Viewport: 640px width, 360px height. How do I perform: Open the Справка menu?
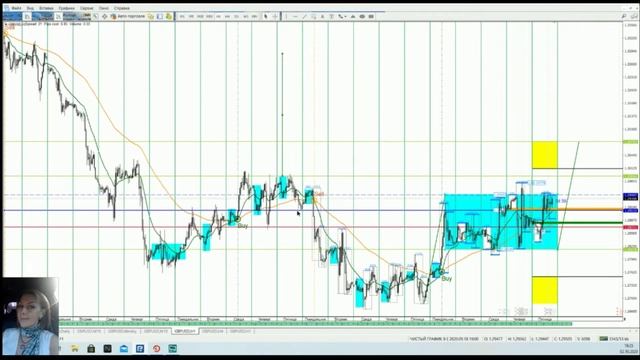122,8
